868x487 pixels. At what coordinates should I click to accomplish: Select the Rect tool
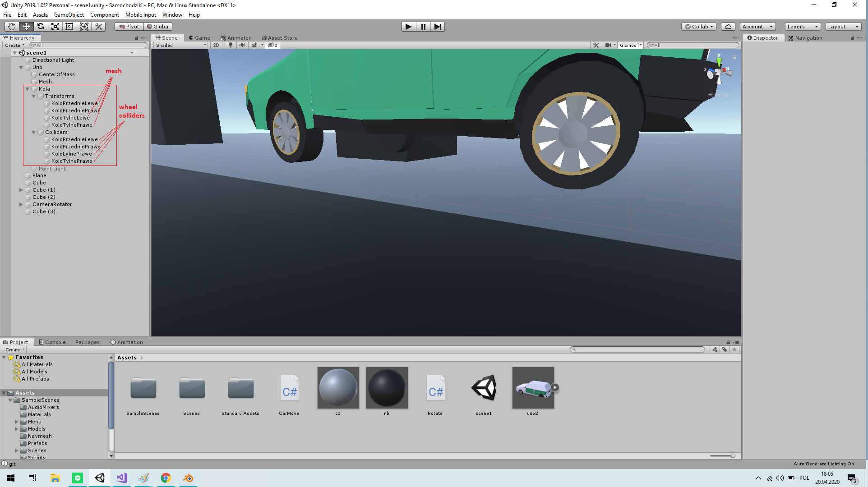[x=69, y=27]
